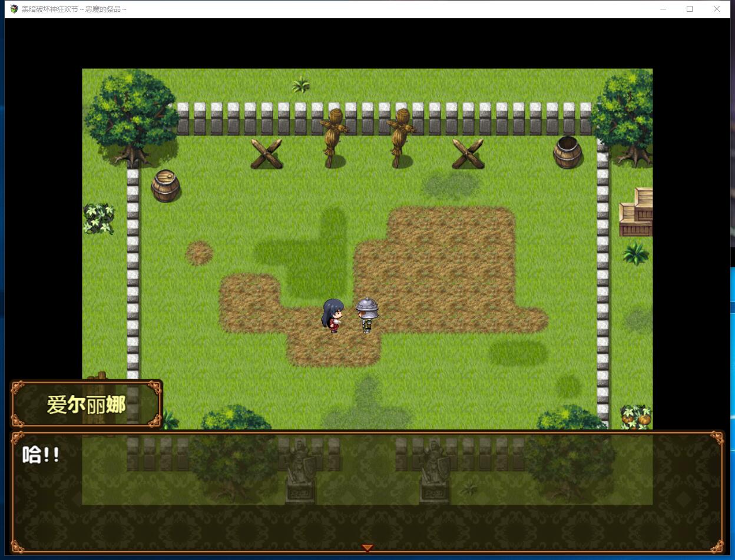Click the closed wooden barrel by the left wall
Screen dimensions: 735x560
165,186
